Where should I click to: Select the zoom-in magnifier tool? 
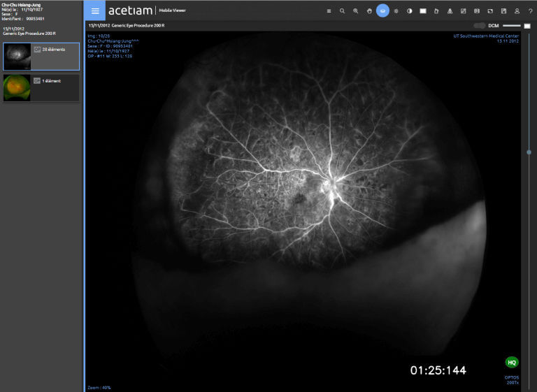(x=355, y=11)
